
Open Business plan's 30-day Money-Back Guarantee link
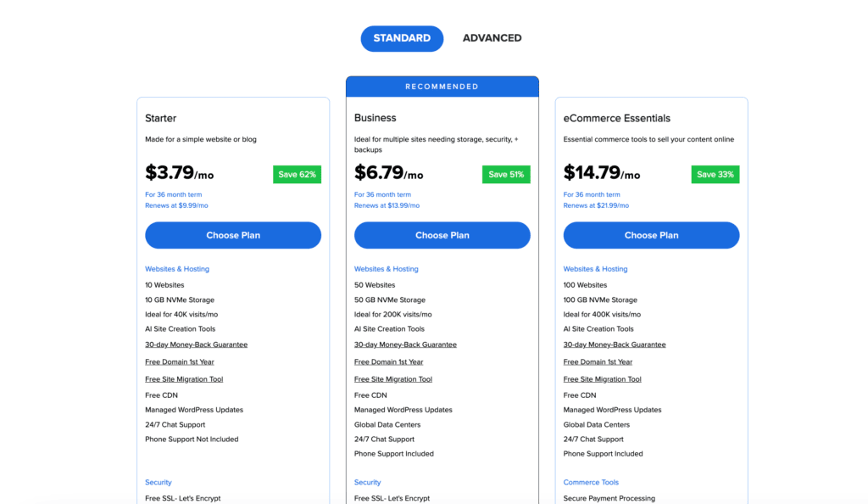click(405, 344)
